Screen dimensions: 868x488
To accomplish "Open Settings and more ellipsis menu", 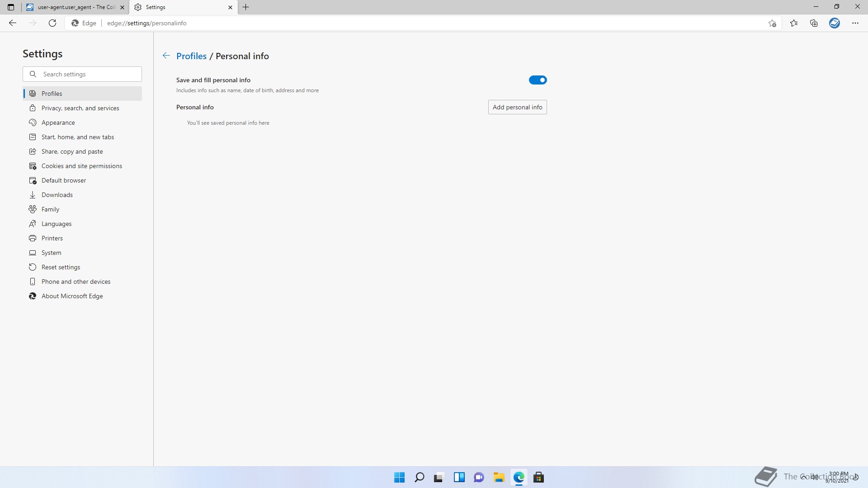I will click(x=855, y=23).
